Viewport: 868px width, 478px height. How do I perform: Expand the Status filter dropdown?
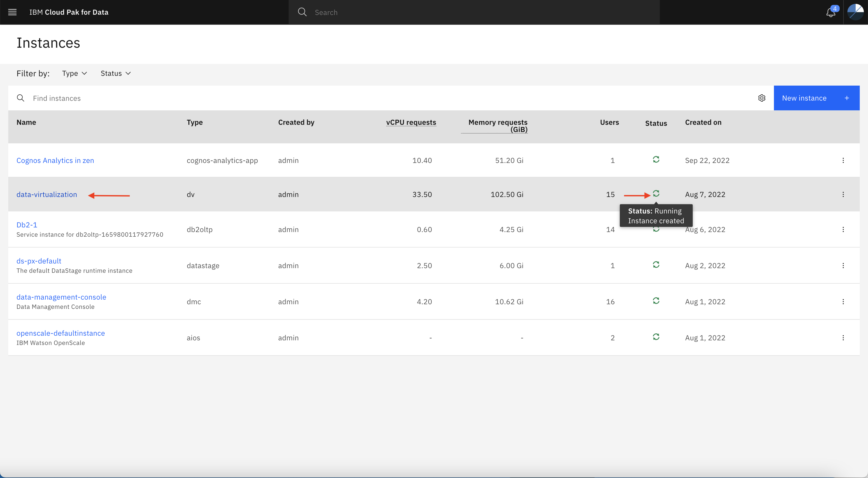tap(115, 73)
